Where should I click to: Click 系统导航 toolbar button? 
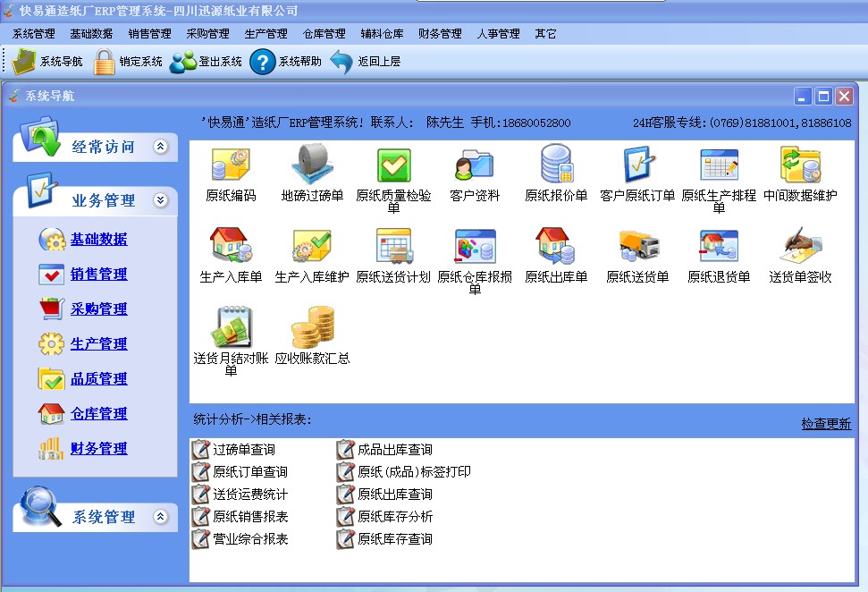(46, 62)
